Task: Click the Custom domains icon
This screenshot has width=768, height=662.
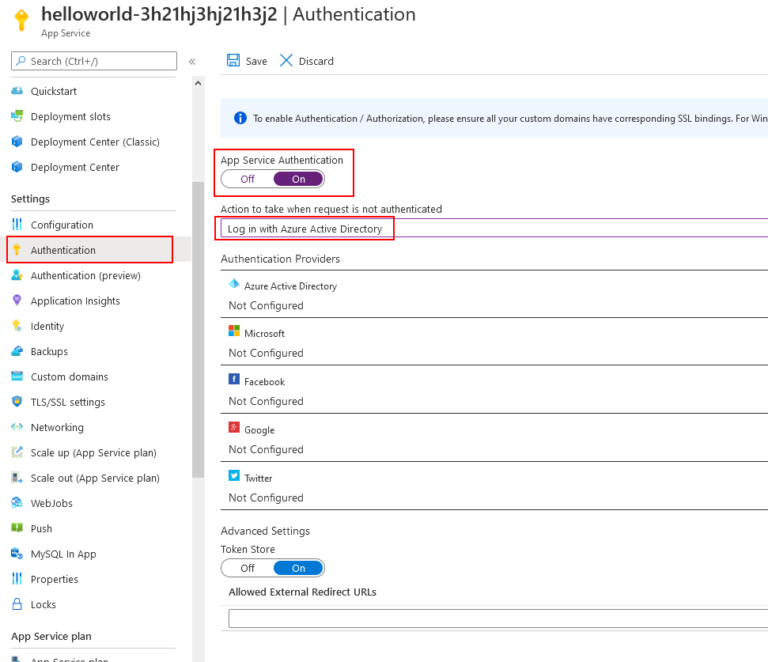Action: pyautogui.click(x=17, y=377)
